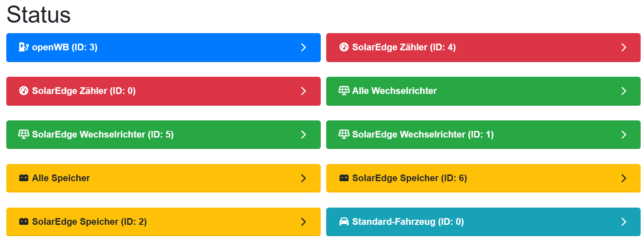The height and width of the screenshot is (242, 644).
Task: Expand Standard-Fahrzeug (ID: 0) via chevron
Action: (x=623, y=222)
